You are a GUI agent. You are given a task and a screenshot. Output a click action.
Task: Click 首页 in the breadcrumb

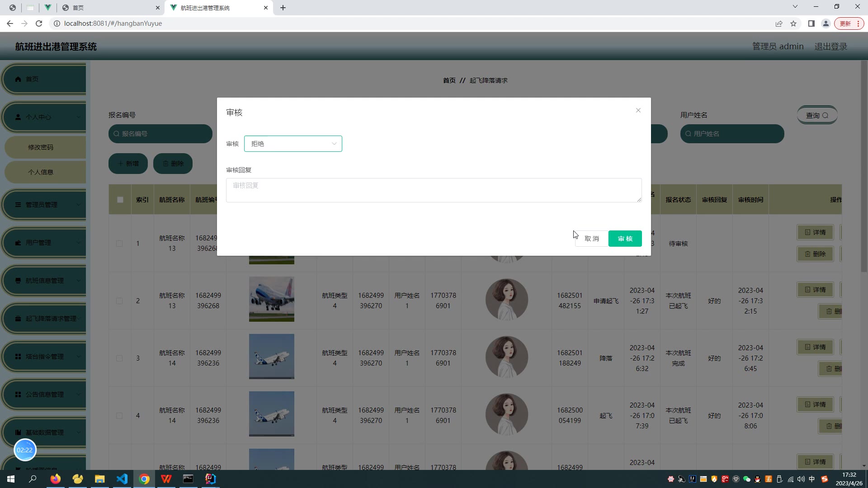point(449,80)
